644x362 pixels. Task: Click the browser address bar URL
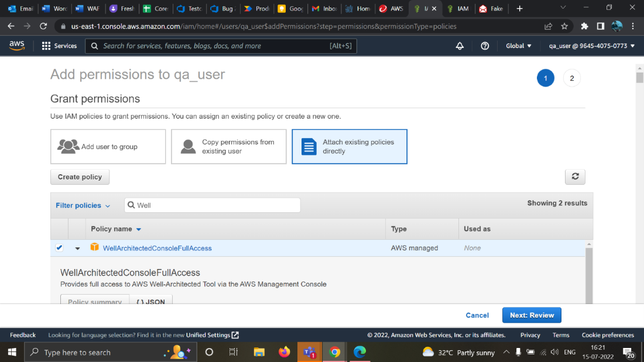pyautogui.click(x=263, y=26)
